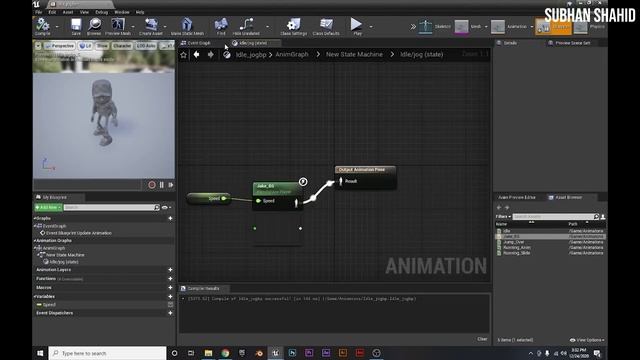Add a new function with plus button
Screen dimensions: 640x360
tap(170, 278)
